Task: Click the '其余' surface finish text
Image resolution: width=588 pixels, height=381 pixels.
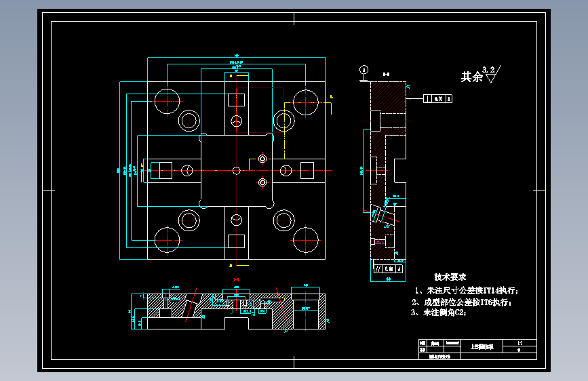Action: click(x=472, y=77)
